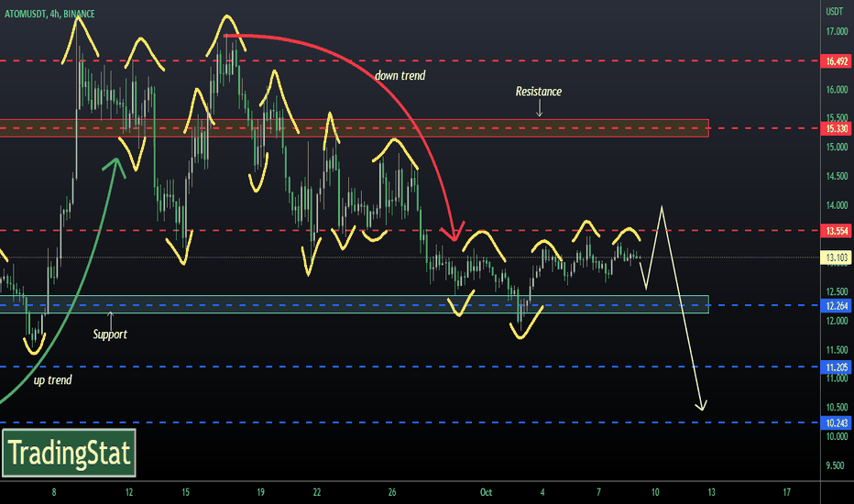Select the date label 19 on time axis
Screen dimensions: 854x504
pyautogui.click(x=261, y=493)
